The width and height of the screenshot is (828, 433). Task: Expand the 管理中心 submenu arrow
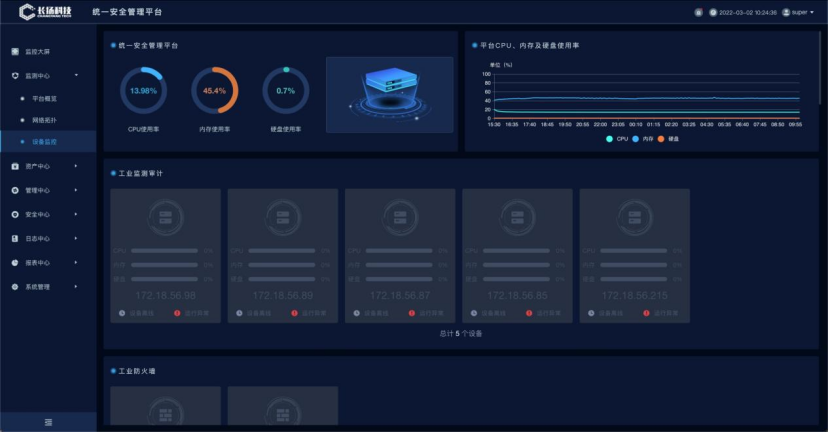76,190
